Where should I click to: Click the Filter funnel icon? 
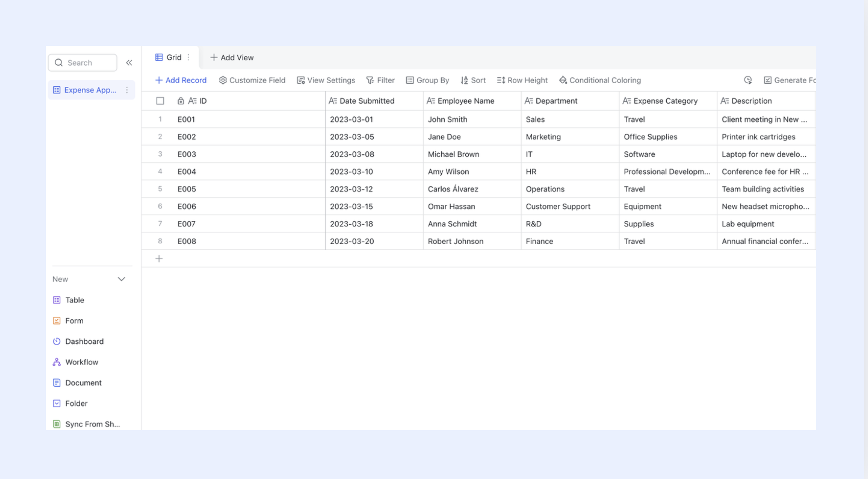(370, 80)
